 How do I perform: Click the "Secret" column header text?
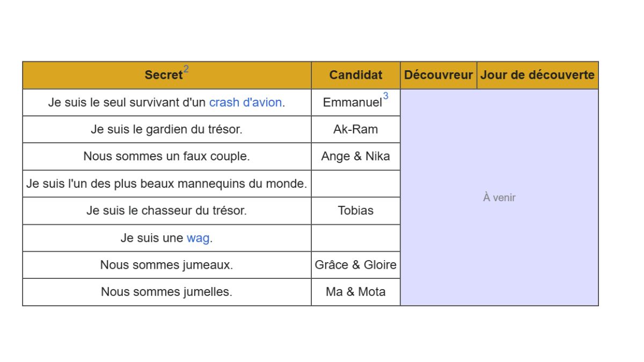pos(163,76)
